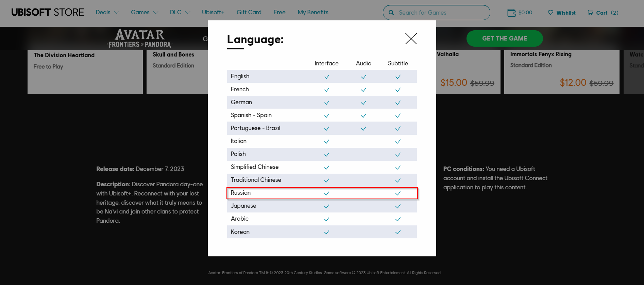The height and width of the screenshot is (285, 644).
Task: Click the Release date December 7, 2023 text
Action: pyautogui.click(x=140, y=169)
